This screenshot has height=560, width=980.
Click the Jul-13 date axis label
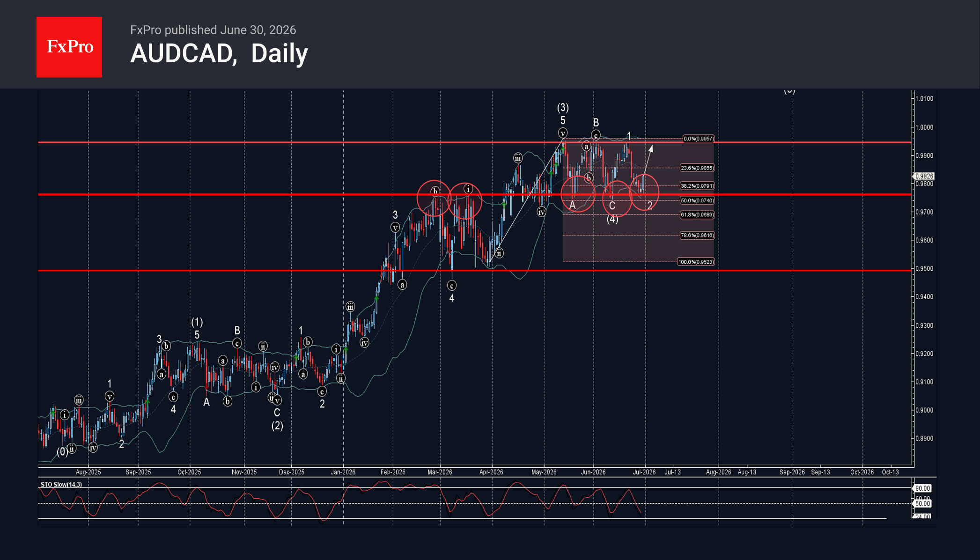[672, 472]
